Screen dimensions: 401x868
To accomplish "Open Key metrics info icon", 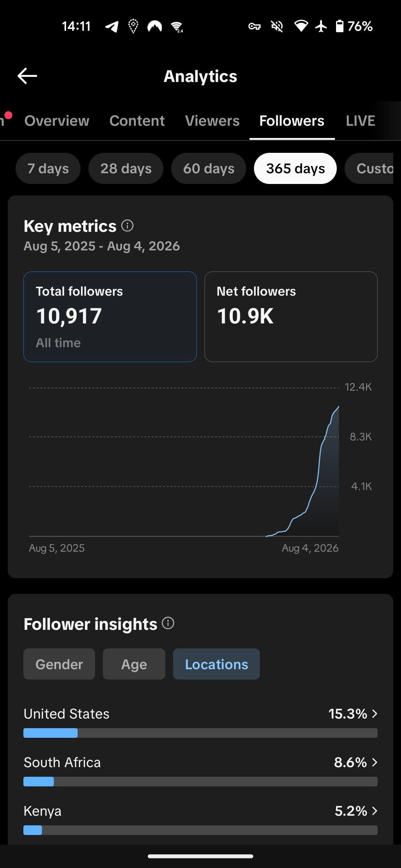I will (127, 226).
